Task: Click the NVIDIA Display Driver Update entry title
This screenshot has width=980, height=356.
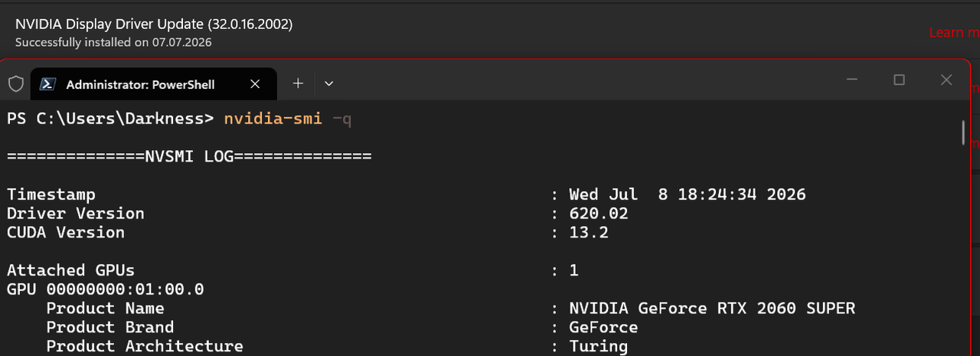Action: (x=154, y=24)
